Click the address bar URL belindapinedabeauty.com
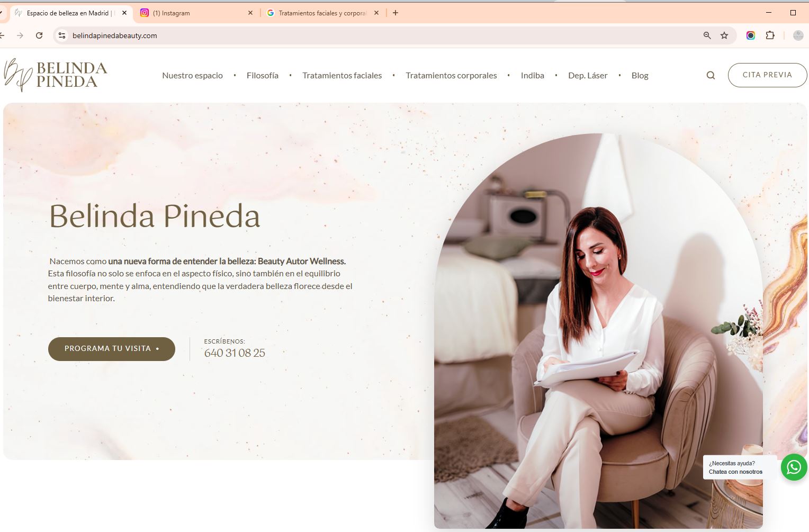The width and height of the screenshot is (809, 532). coord(115,35)
